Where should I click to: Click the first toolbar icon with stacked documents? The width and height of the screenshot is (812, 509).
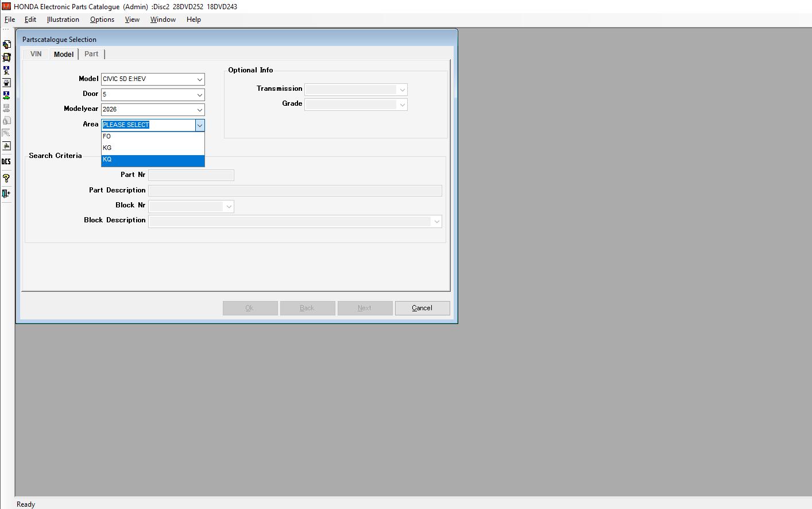pos(6,44)
